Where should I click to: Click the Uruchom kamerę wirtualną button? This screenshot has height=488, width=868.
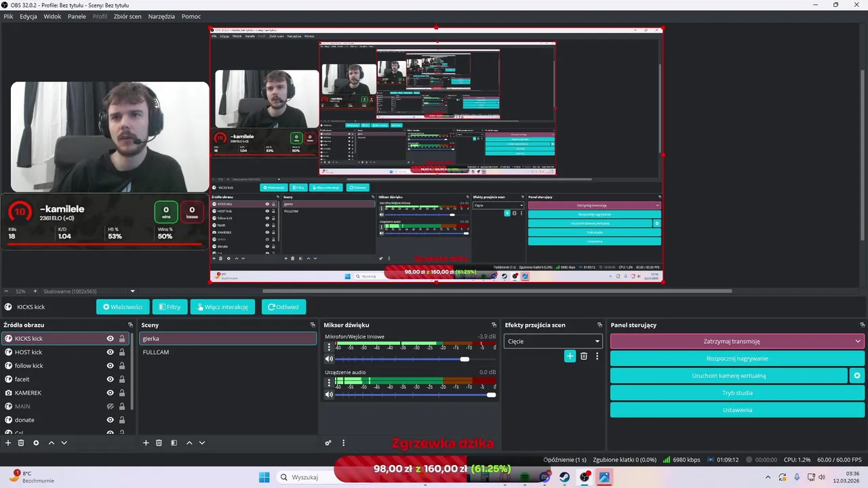[729, 375]
